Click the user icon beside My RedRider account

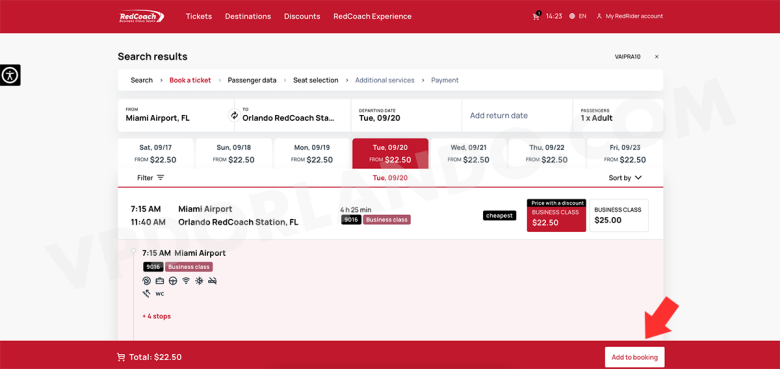coord(599,16)
